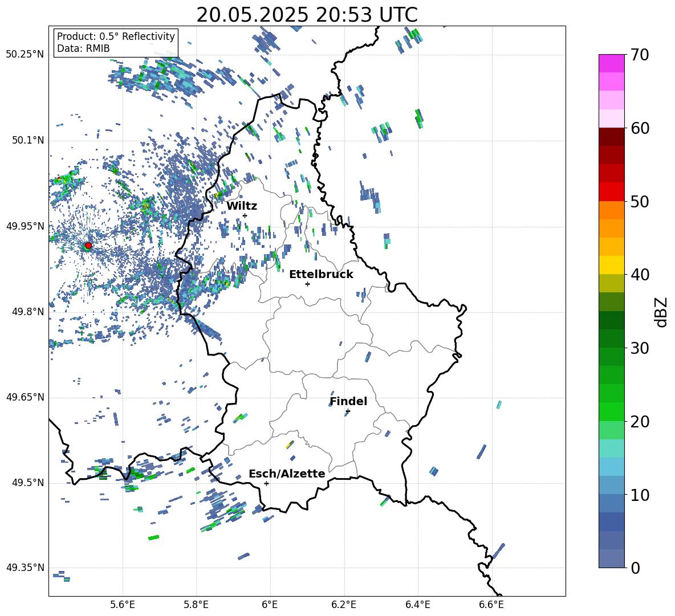Click the dark red colorbar segment below 60
Image resolution: width=675 pixels, height=616 pixels.
[611, 137]
